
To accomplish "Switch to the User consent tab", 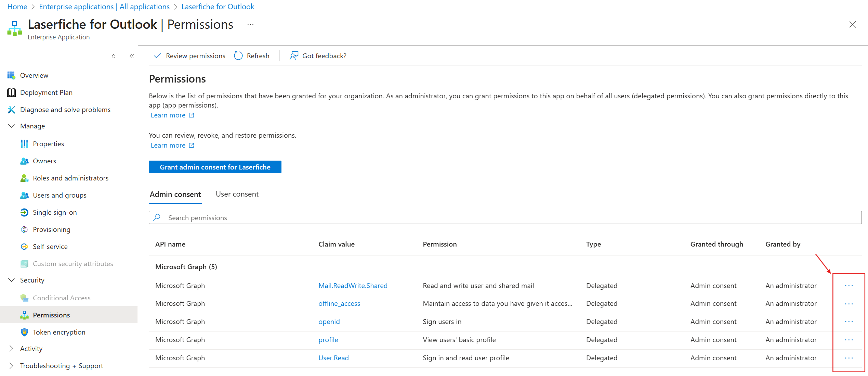I will point(237,194).
